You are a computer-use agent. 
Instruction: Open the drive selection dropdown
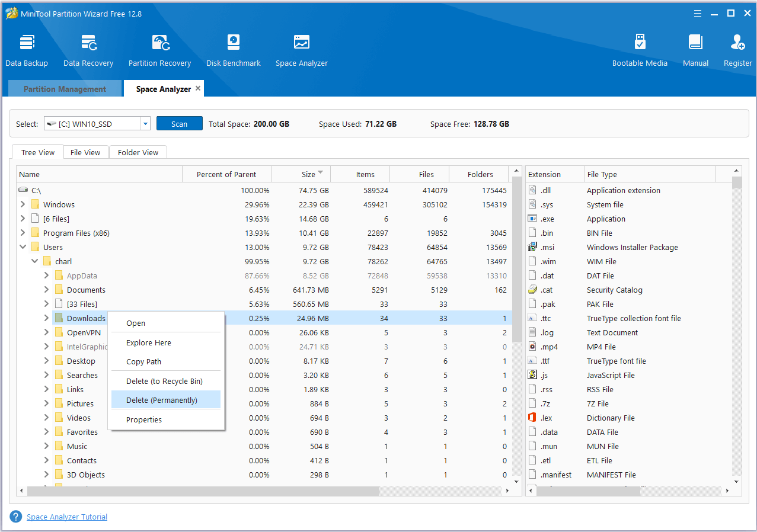click(x=145, y=124)
